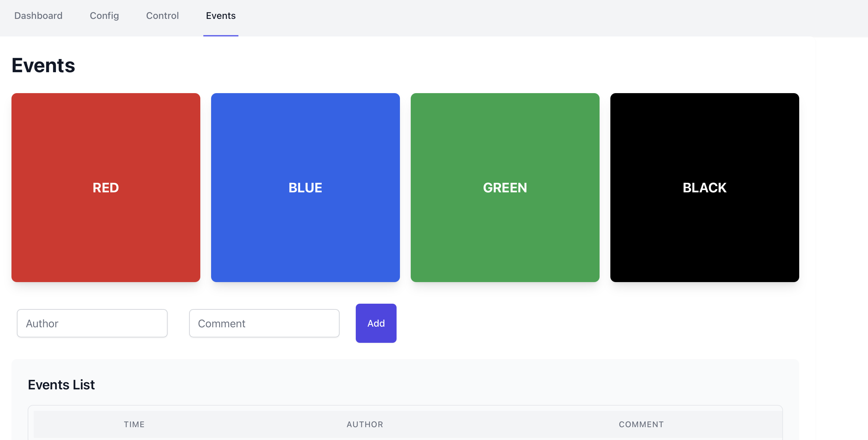Click the COMMENT column header
868x440 pixels.
[641, 424]
